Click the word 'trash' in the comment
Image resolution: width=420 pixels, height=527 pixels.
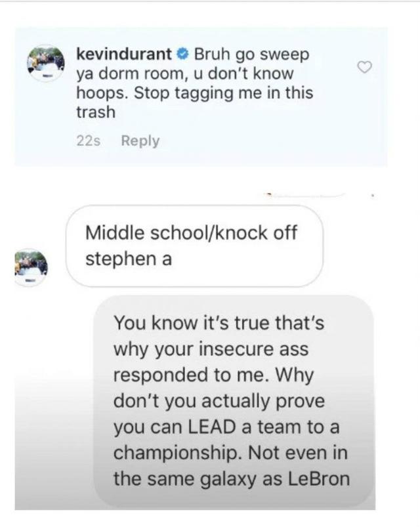coord(96,112)
